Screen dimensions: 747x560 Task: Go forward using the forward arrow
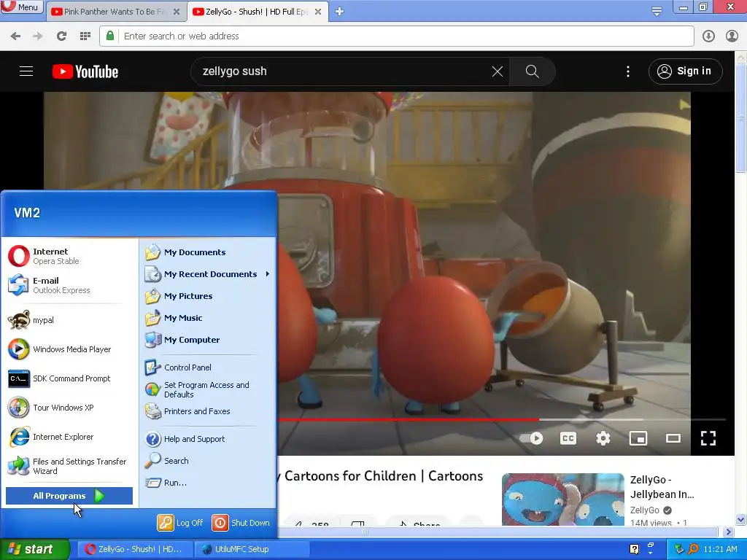tap(38, 36)
